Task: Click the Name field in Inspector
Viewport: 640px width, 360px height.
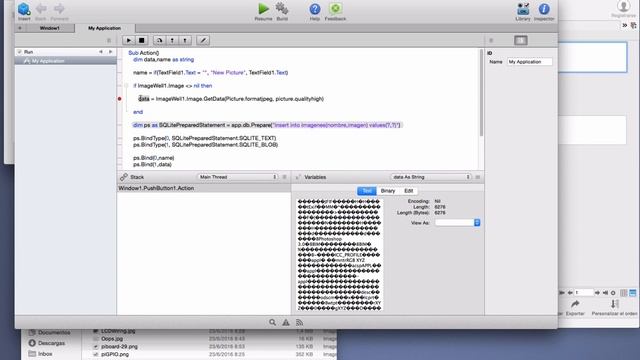Action: 530,62
